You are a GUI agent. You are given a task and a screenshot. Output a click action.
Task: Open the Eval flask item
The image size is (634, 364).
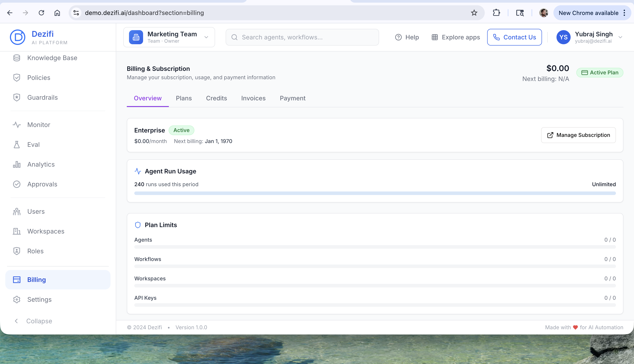[x=58, y=145]
